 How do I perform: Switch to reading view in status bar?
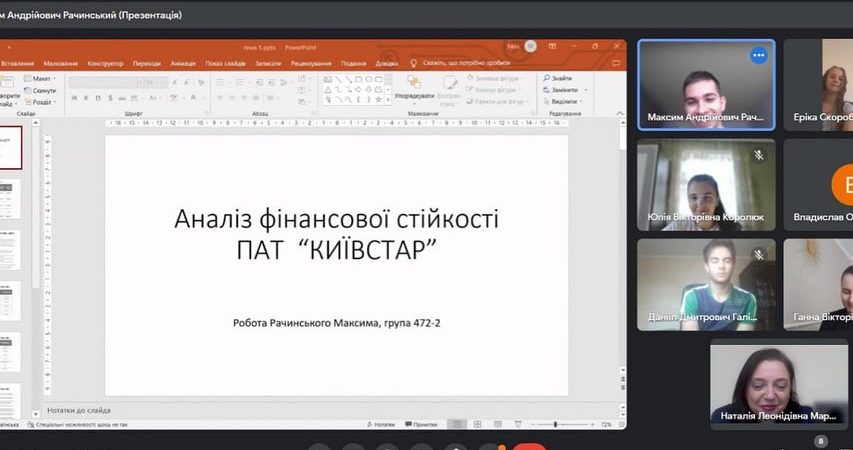[x=498, y=424]
